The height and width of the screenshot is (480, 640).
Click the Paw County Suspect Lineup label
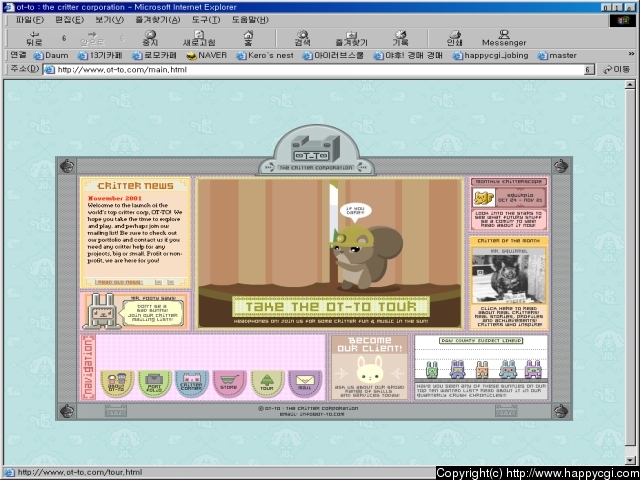click(481, 340)
